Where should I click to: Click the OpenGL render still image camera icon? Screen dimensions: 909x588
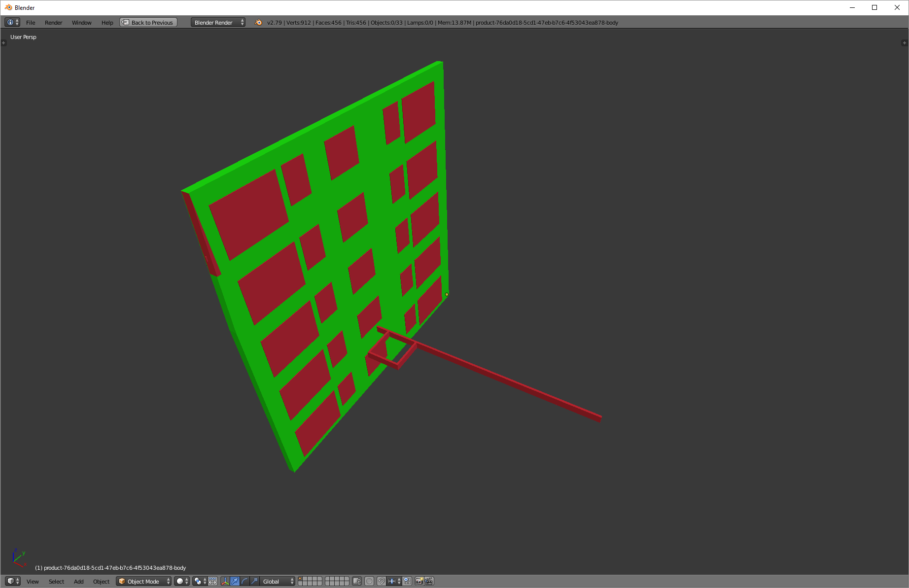pos(420,581)
